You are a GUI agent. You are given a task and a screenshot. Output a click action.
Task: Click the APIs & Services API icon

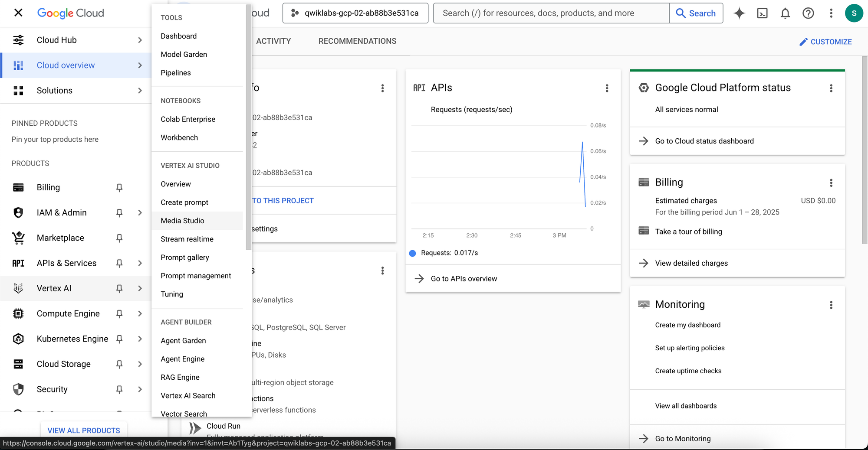(18, 263)
